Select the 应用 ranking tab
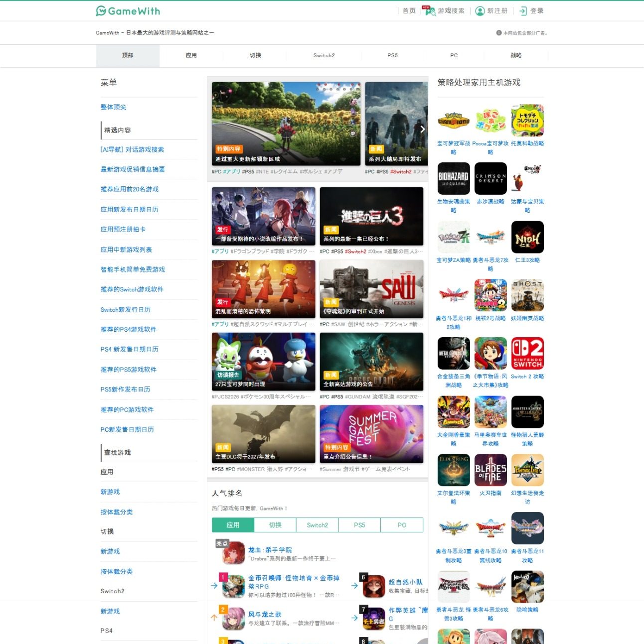 click(x=233, y=525)
